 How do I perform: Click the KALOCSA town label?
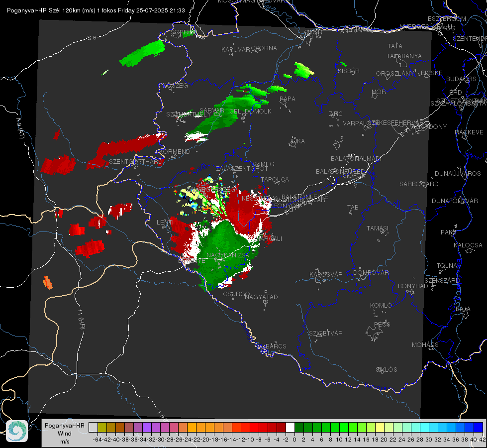(468, 245)
